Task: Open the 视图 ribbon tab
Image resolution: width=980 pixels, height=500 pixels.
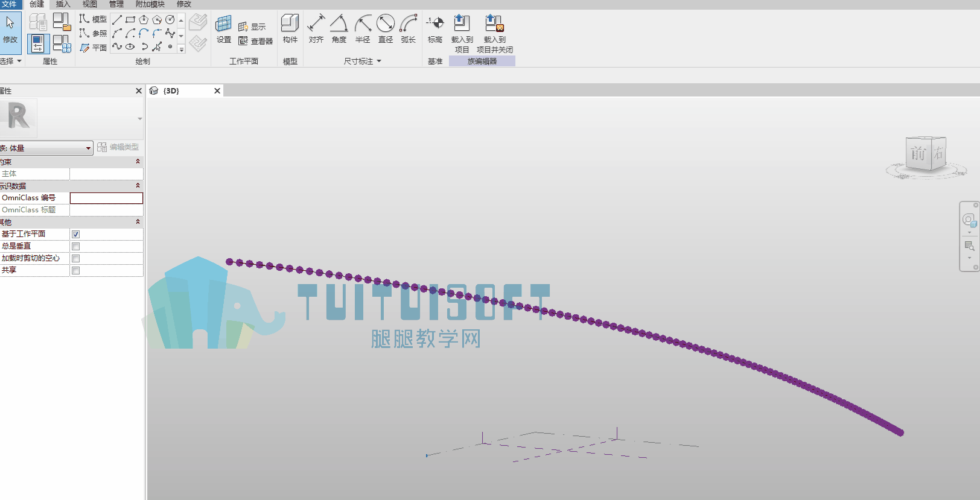Action: pyautogui.click(x=90, y=4)
